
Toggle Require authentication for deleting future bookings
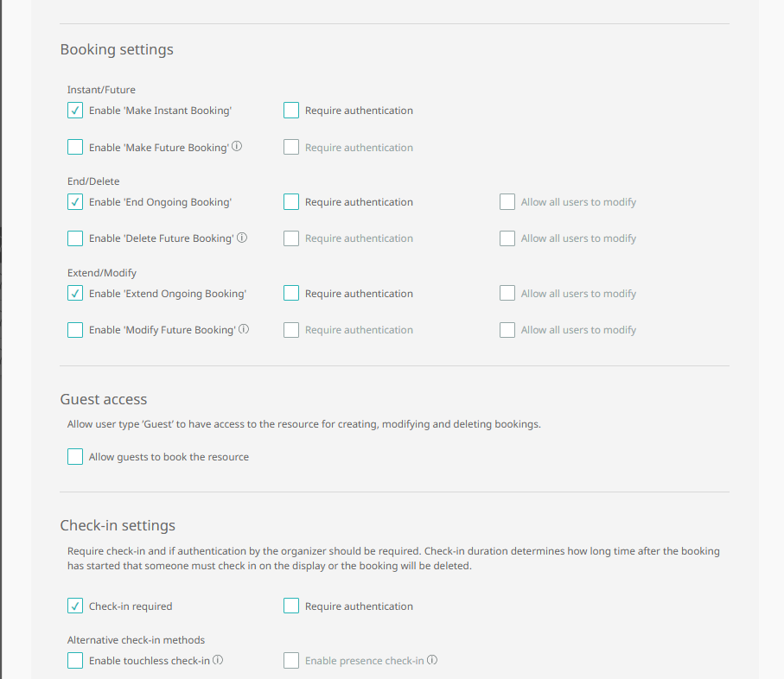(x=291, y=238)
